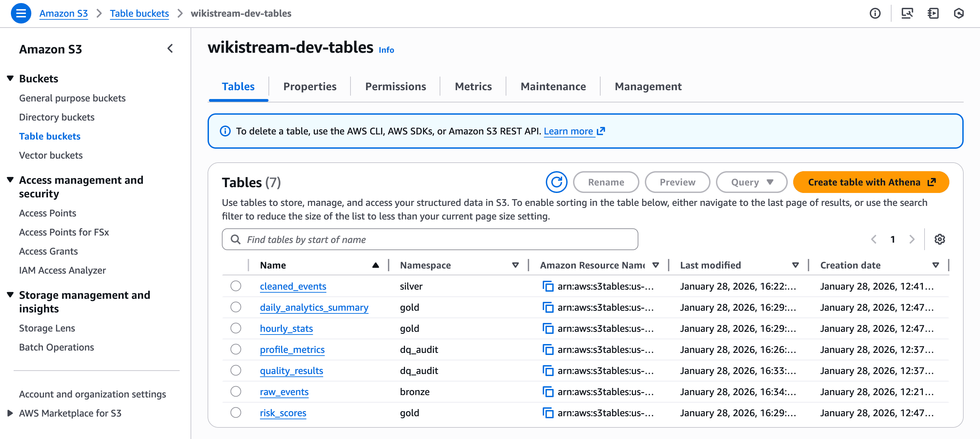Refresh the tables list
Viewport: 980px width, 439px height.
tap(556, 182)
